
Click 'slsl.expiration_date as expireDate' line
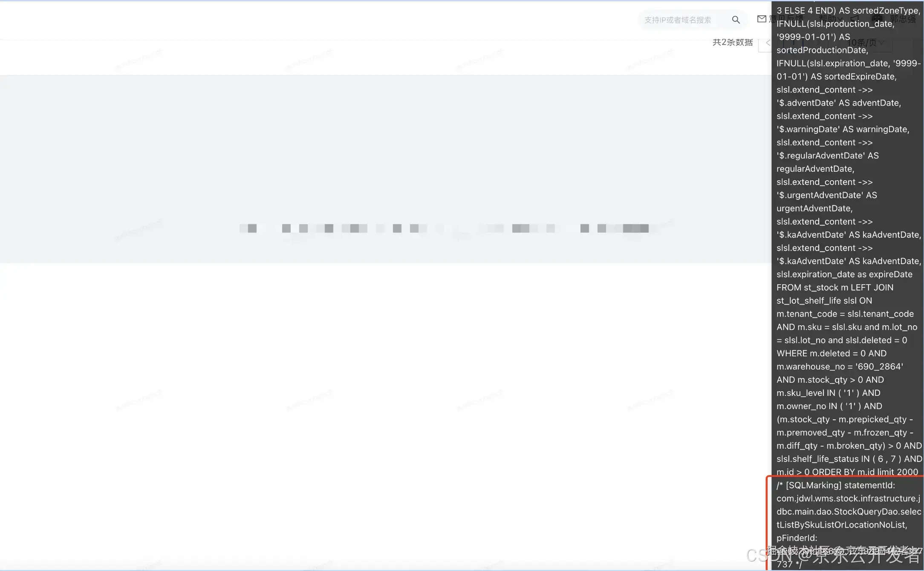click(x=844, y=274)
